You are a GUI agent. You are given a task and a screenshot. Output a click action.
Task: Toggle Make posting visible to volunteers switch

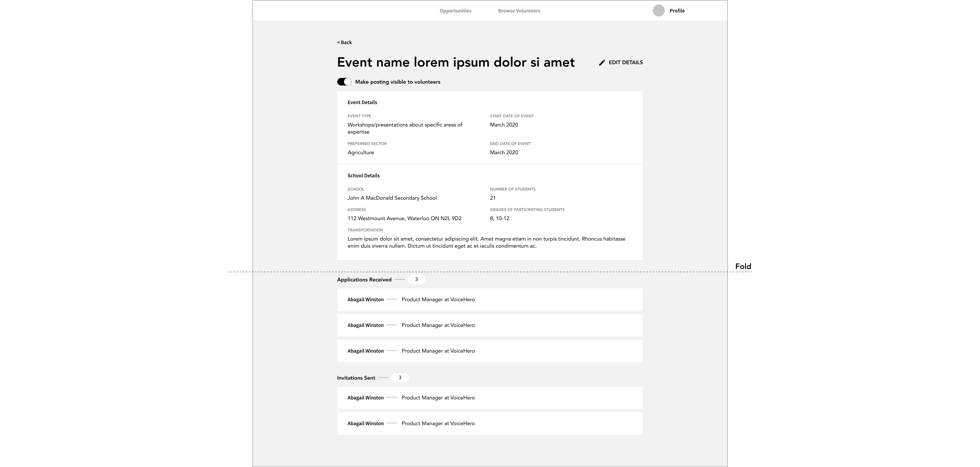(x=344, y=82)
